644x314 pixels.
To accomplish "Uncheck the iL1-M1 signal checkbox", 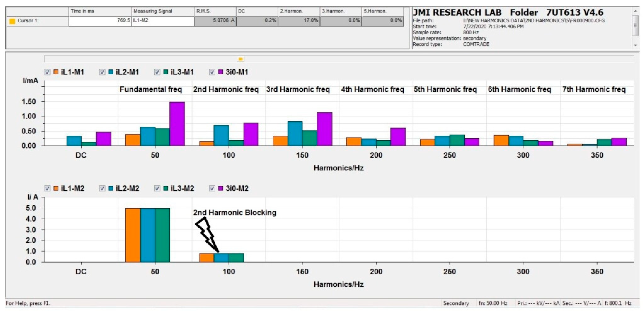I will pos(47,72).
